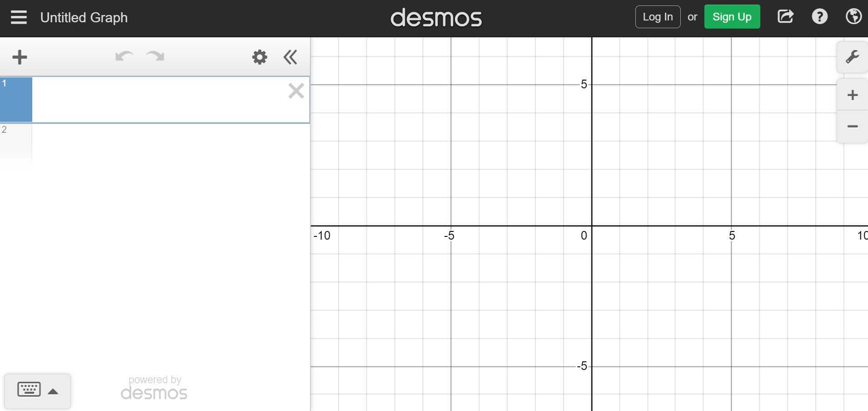Visit the powered by desmos link
Viewport: 868px width, 411px height.
[x=154, y=386]
